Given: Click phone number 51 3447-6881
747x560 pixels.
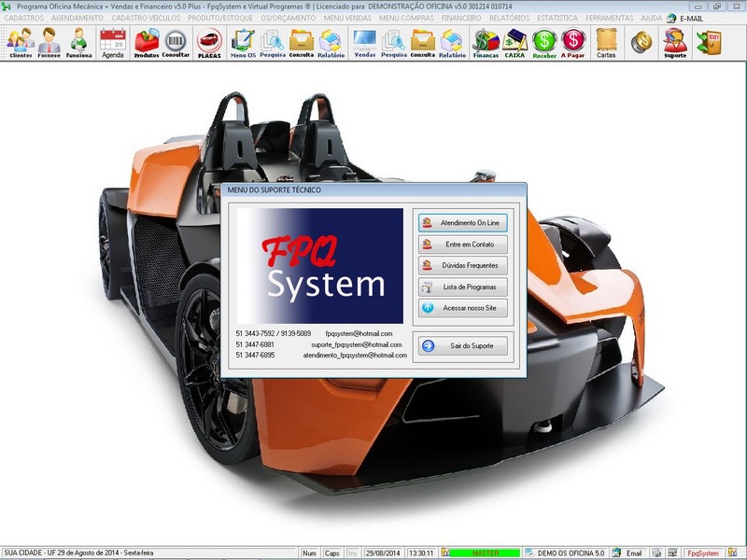Looking at the screenshot, I should 255,344.
